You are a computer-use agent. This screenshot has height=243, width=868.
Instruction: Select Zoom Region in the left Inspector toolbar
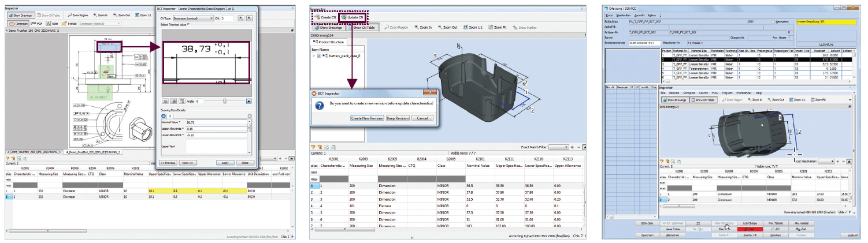77,16
